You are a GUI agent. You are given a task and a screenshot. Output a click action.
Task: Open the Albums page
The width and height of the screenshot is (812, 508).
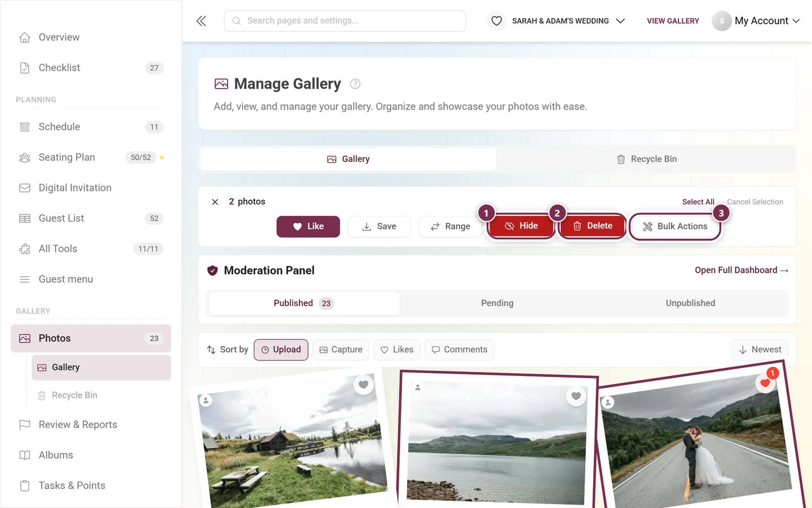click(x=91, y=456)
